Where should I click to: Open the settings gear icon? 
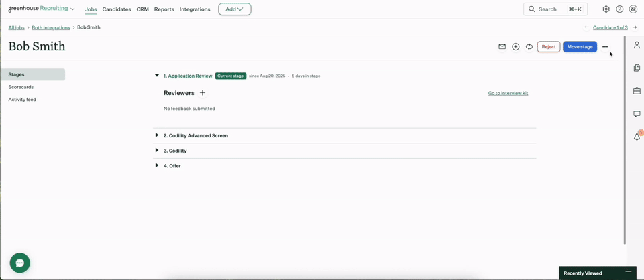point(606,9)
